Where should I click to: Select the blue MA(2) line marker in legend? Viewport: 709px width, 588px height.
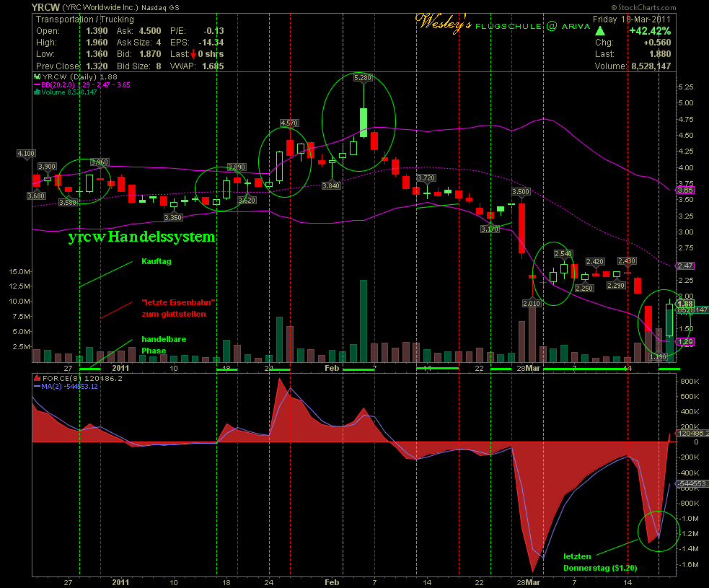pyautogui.click(x=38, y=386)
